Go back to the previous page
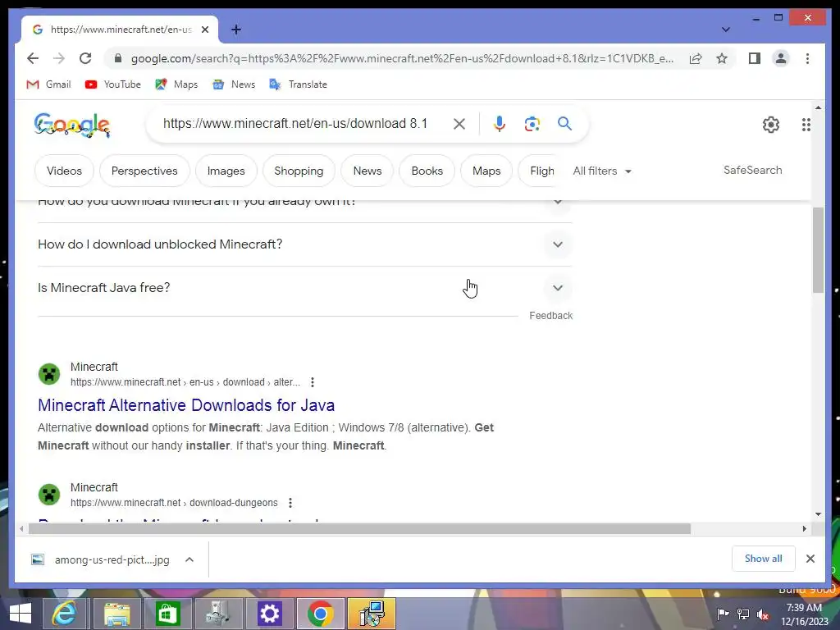Screen dimensions: 840x630 [x=33, y=58]
